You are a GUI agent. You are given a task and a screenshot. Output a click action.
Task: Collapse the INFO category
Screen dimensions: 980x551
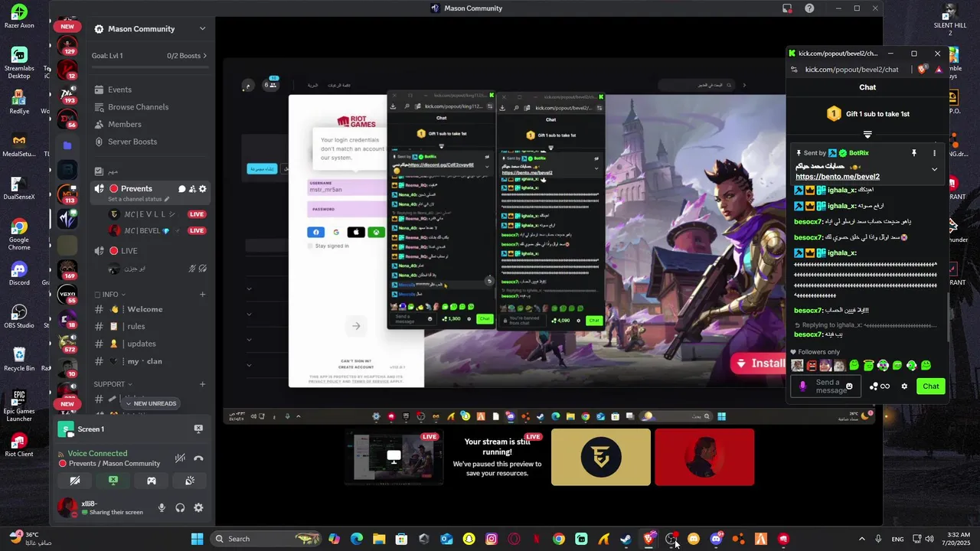(111, 295)
